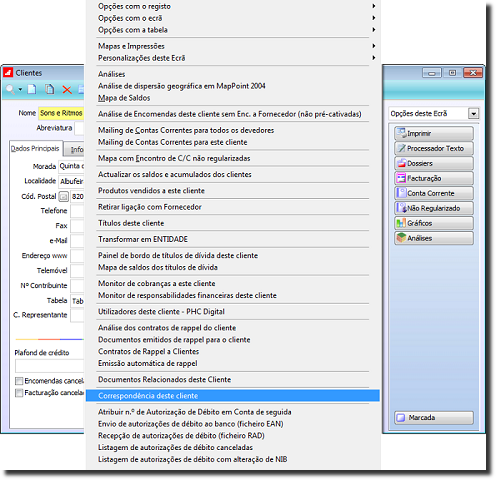
Task: Open Documentos Relacionados deste Cliente
Action: click(233, 380)
